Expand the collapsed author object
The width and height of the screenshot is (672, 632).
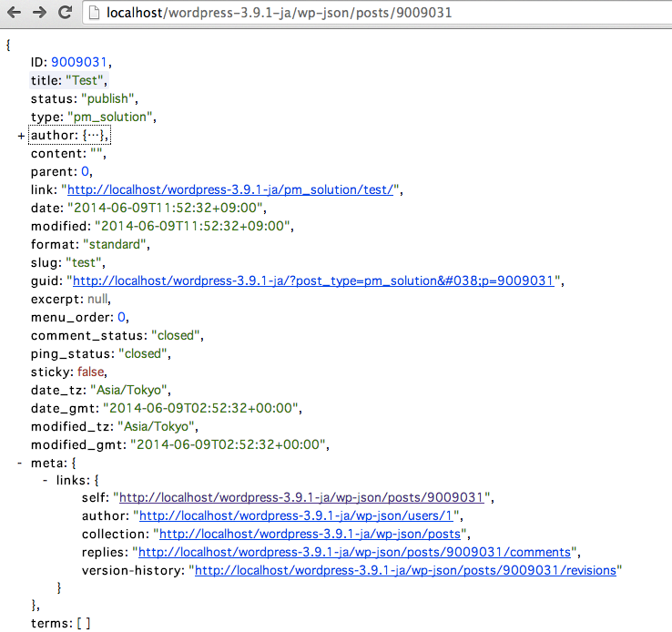coord(21,136)
